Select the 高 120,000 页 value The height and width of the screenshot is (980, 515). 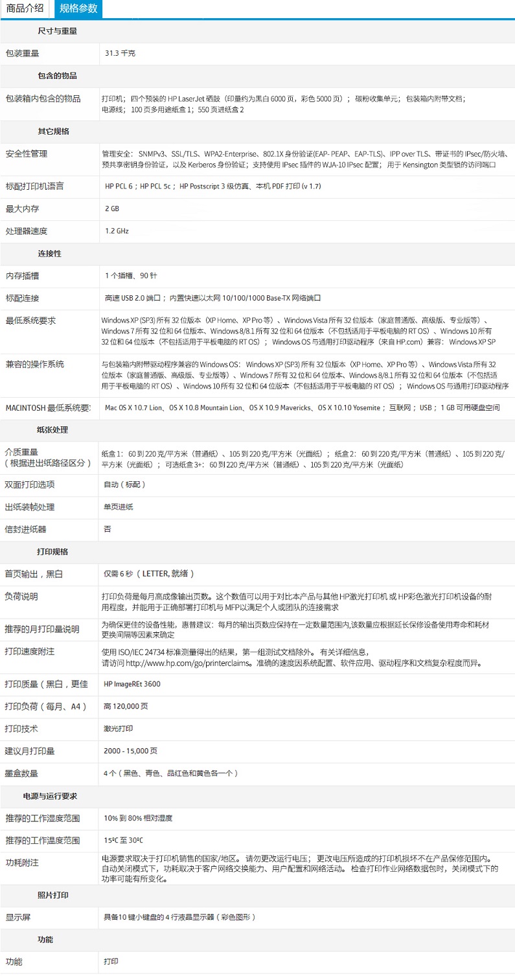click(126, 707)
